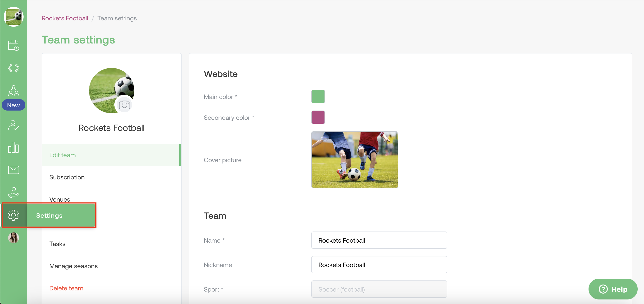
Task: Open user profile avatar in sidebar
Action: click(14, 238)
